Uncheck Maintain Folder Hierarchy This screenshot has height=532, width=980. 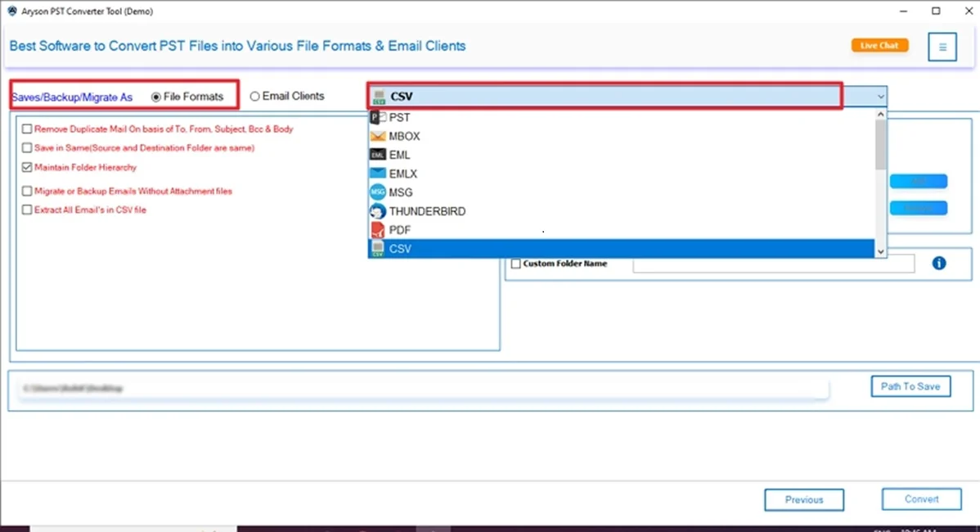point(27,168)
